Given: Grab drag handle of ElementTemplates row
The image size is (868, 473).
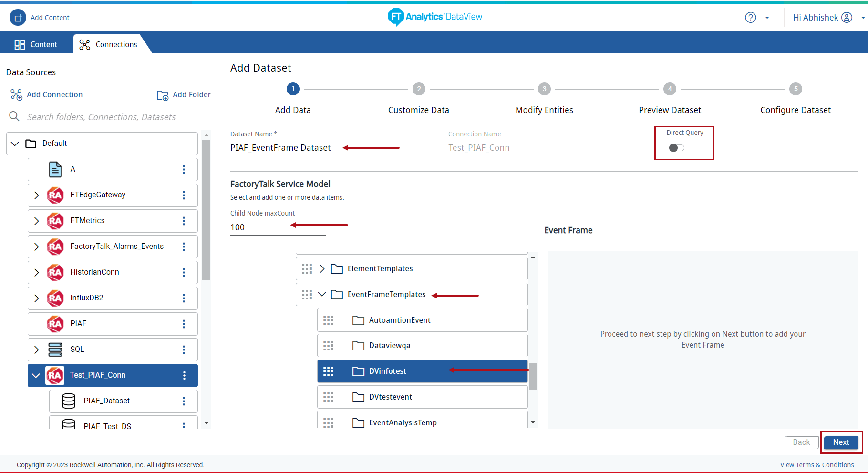Looking at the screenshot, I should [x=307, y=269].
